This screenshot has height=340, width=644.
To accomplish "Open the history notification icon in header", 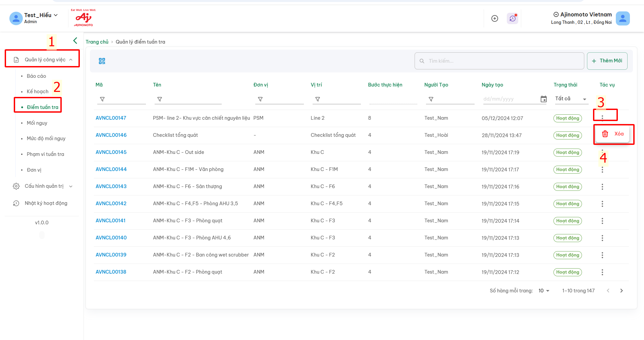I will (513, 18).
